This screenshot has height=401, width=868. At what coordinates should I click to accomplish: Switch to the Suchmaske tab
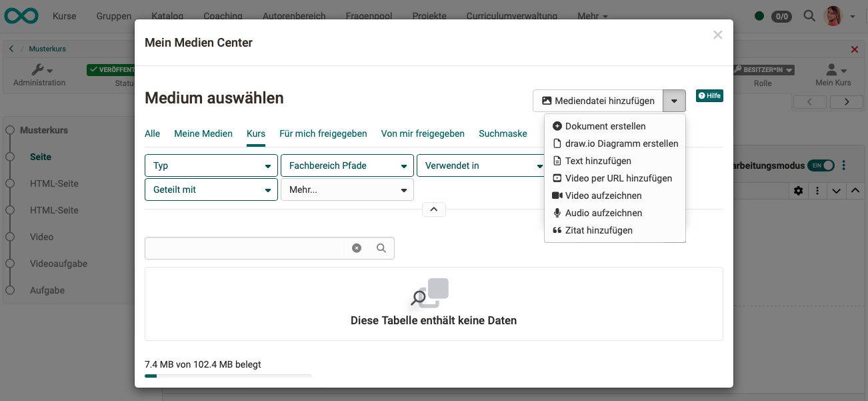pos(503,133)
